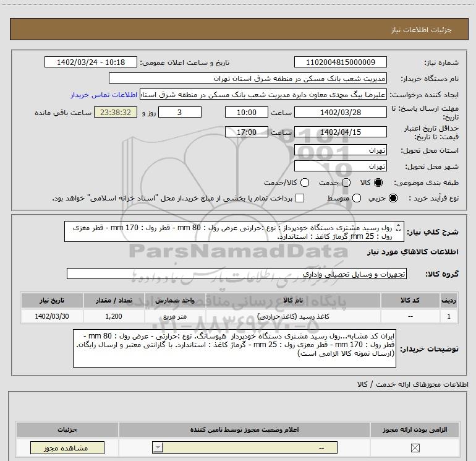The height and width of the screenshot is (461, 476).
Task: Click the ردیف column header
Action: point(449,300)
